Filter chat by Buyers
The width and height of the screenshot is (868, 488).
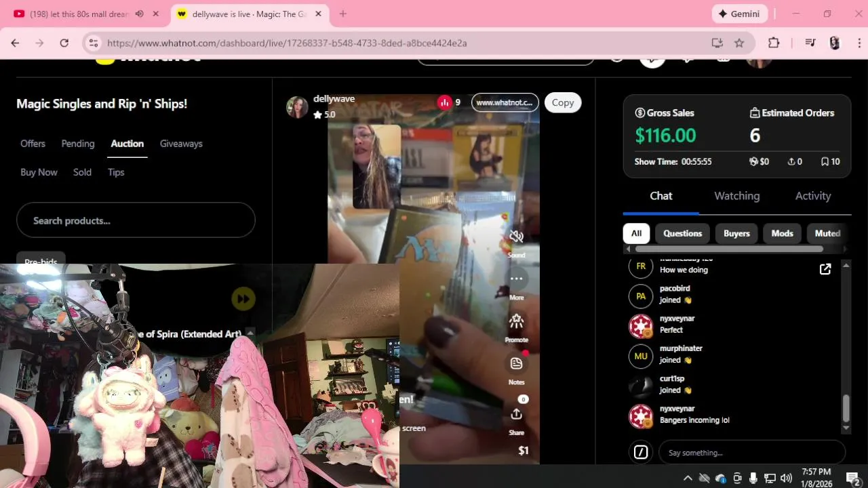(736, 233)
